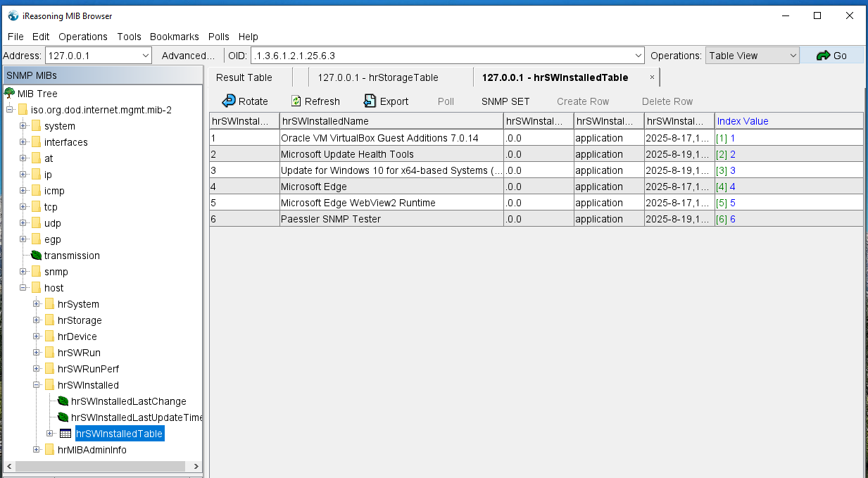Switch to the Result Table tab
The image size is (868, 478).
coord(244,77)
